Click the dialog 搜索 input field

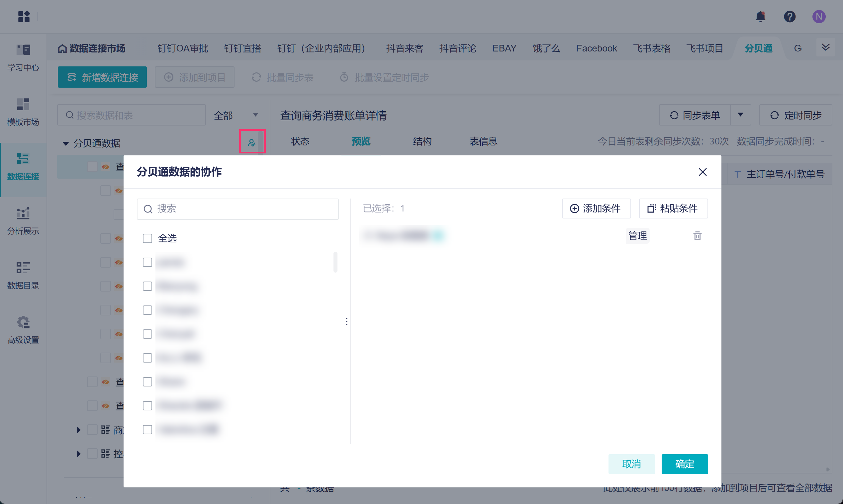point(238,209)
